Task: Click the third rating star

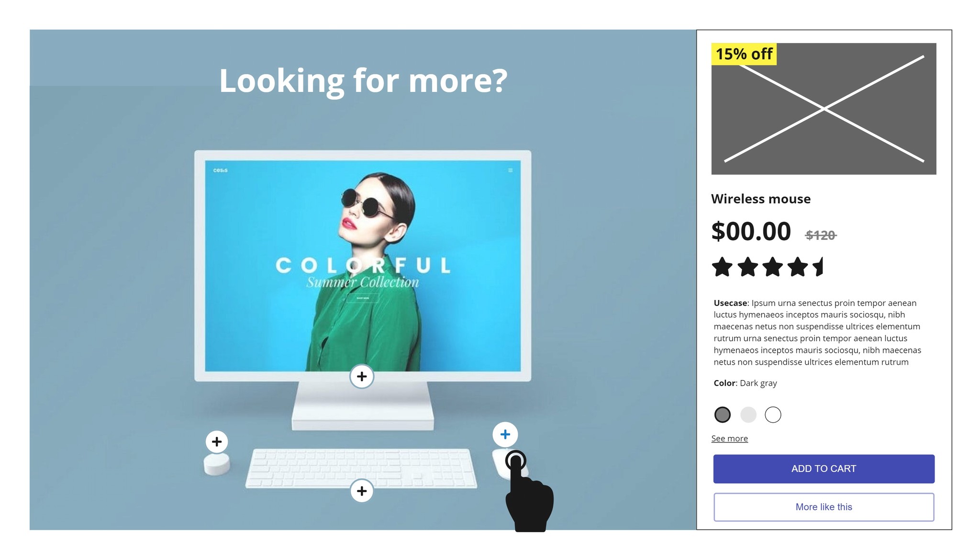Action: [x=772, y=267]
